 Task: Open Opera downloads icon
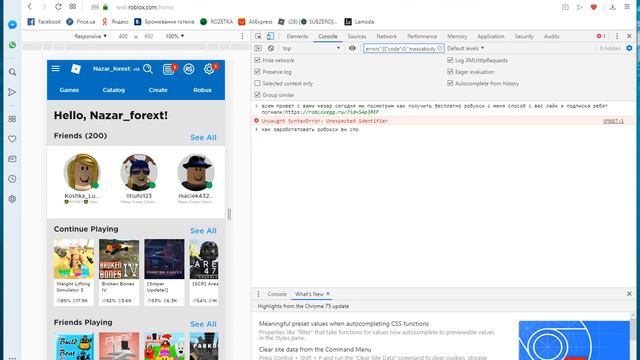click(x=613, y=7)
